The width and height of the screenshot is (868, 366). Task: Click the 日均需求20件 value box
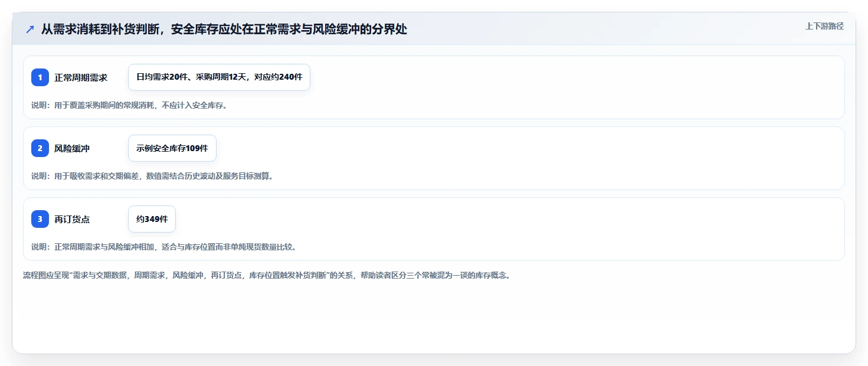[219, 77]
